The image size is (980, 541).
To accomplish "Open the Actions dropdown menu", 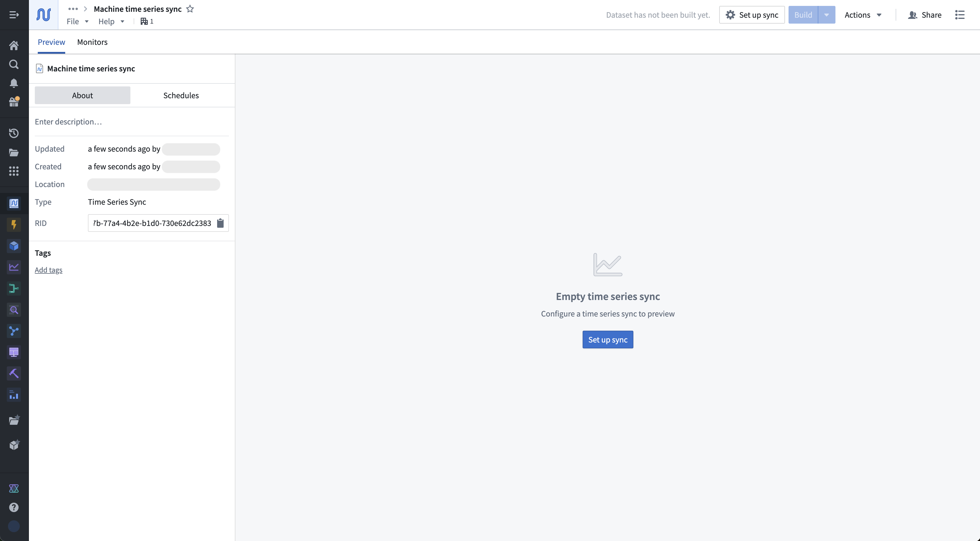I will pos(863,14).
